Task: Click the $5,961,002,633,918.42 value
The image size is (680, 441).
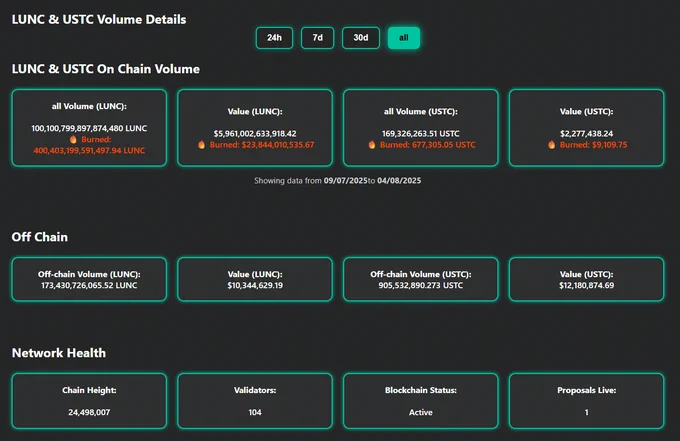Action: pyautogui.click(x=255, y=134)
